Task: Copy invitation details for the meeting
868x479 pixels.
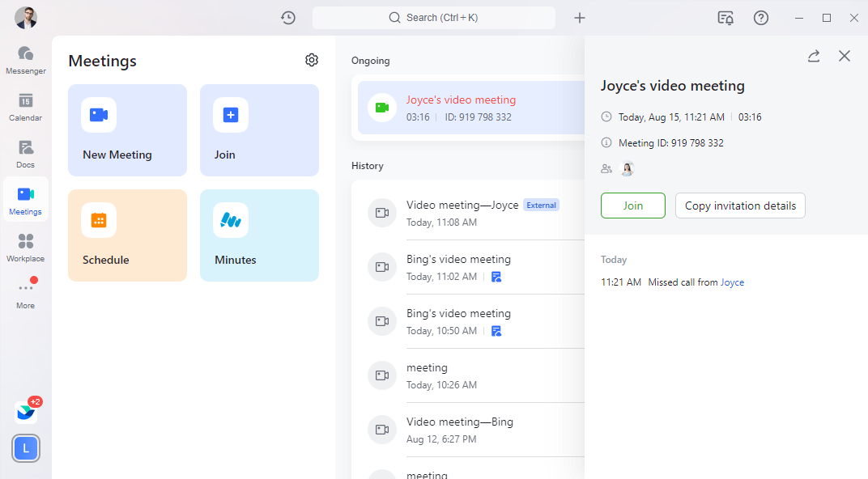Action: click(x=740, y=206)
